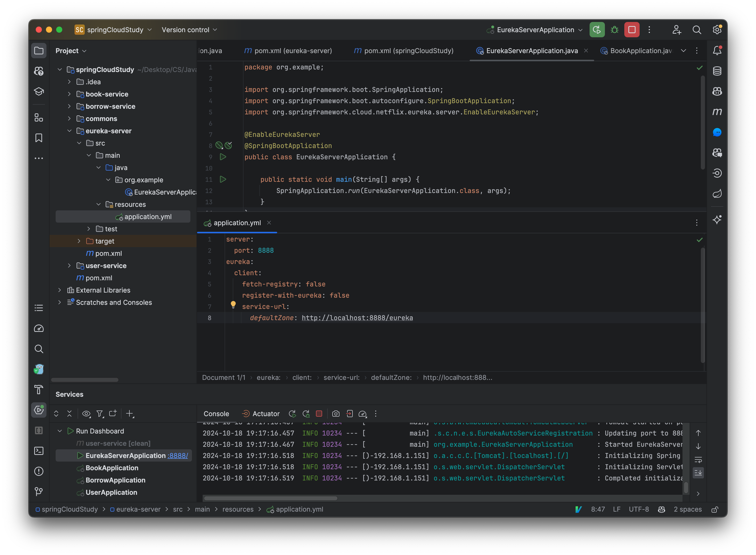Collapse the eureka-server project node
This screenshot has height=555, width=756.
point(69,131)
